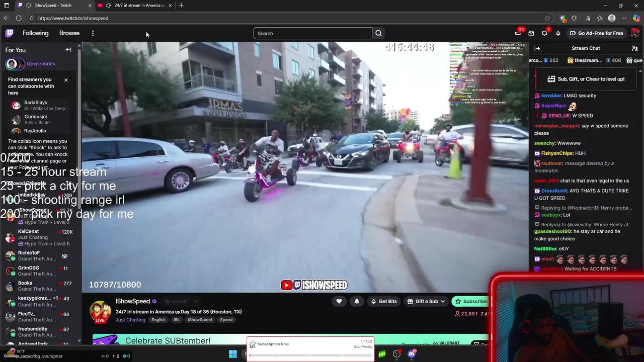Dismiss the collaboration tip card

(65, 80)
